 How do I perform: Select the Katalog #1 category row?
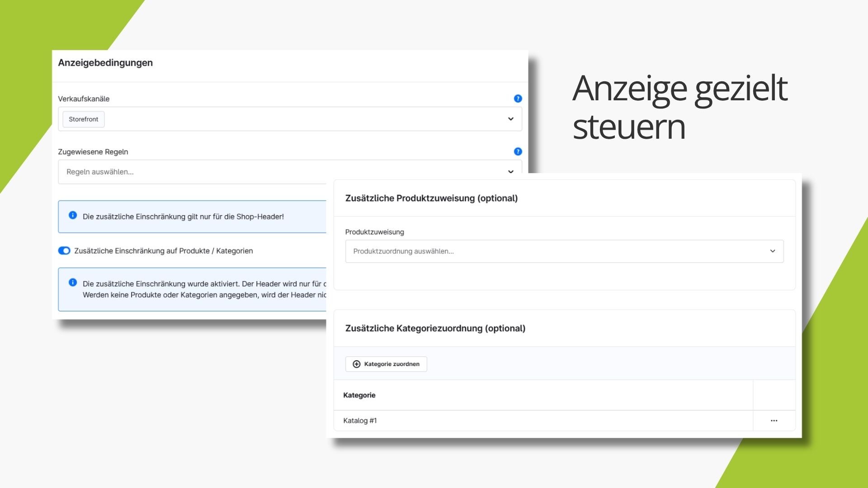[543, 421]
